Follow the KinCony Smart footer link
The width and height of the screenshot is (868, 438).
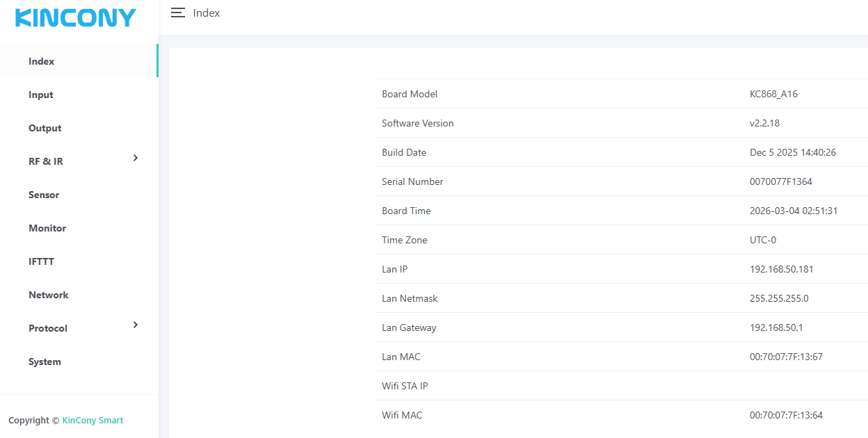pos(93,420)
